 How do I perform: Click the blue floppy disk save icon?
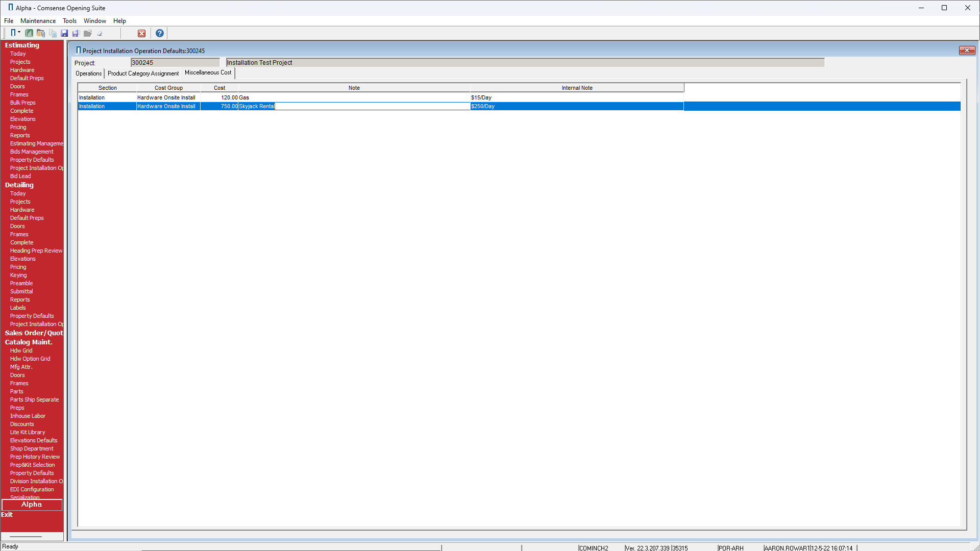pyautogui.click(x=64, y=33)
